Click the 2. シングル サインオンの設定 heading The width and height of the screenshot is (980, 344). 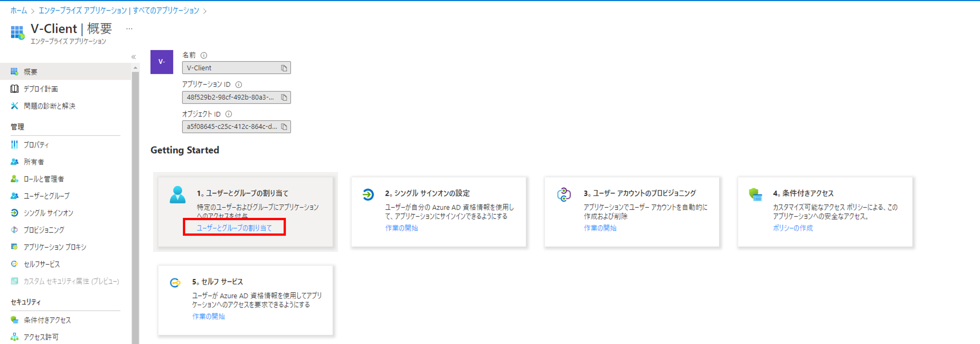pos(427,193)
